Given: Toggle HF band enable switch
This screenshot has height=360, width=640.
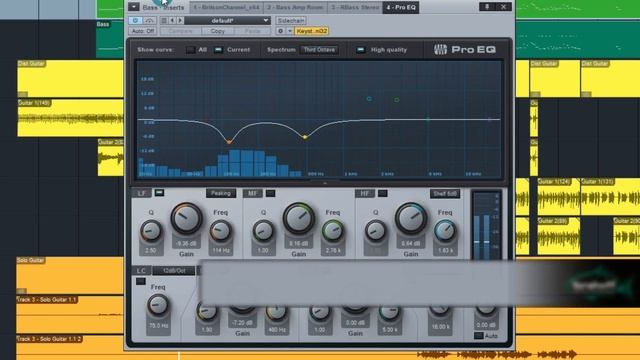Looking at the screenshot, I should 382,193.
